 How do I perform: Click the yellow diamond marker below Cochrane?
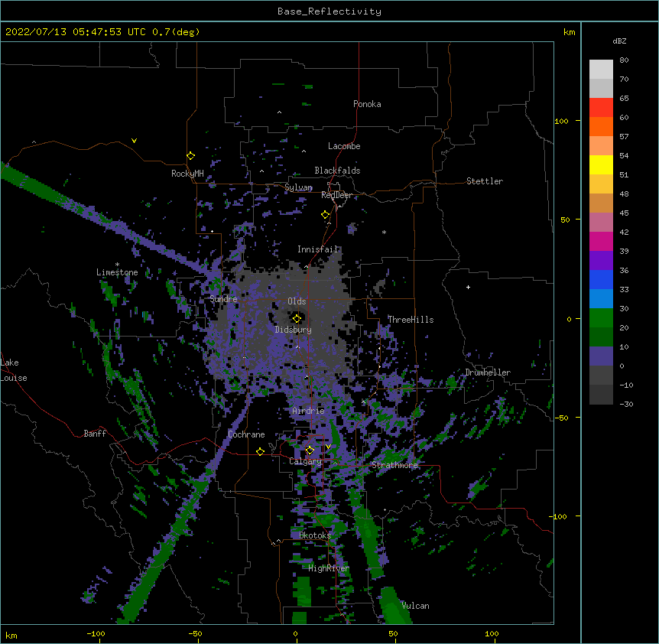click(x=260, y=451)
